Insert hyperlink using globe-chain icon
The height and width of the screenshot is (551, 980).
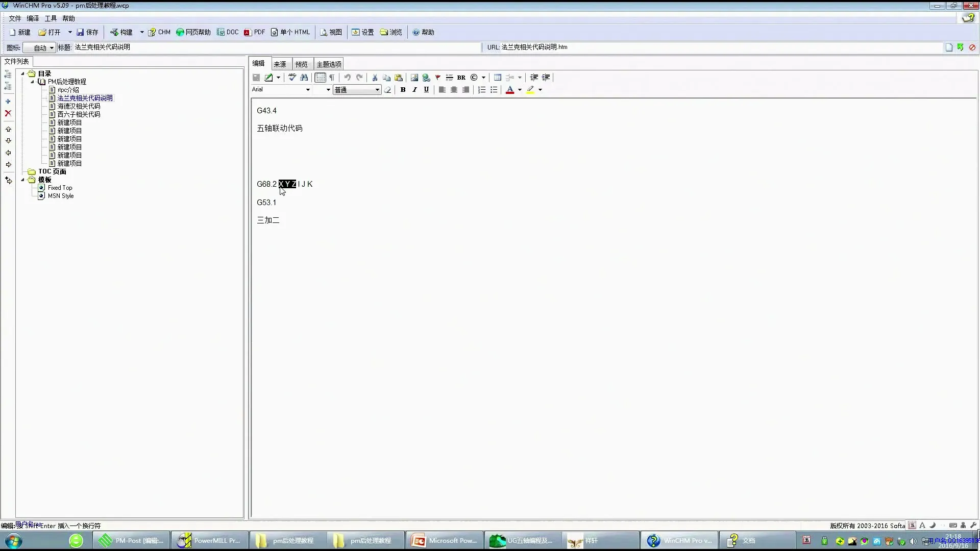426,78
